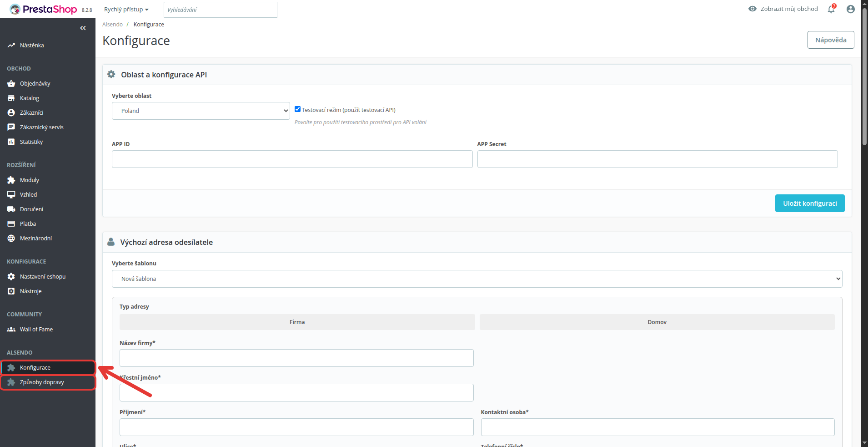The image size is (868, 447).
Task: Click the Mezinárodní globe icon
Action: click(x=11, y=239)
